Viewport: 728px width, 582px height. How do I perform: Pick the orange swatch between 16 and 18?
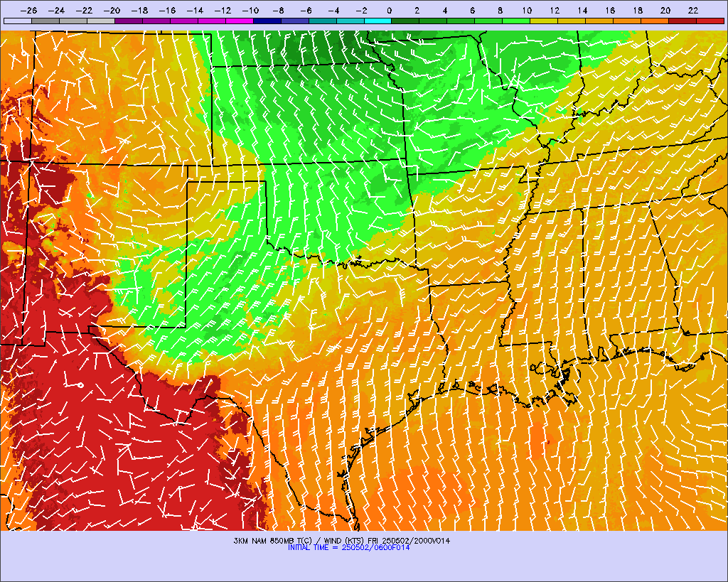click(x=627, y=21)
